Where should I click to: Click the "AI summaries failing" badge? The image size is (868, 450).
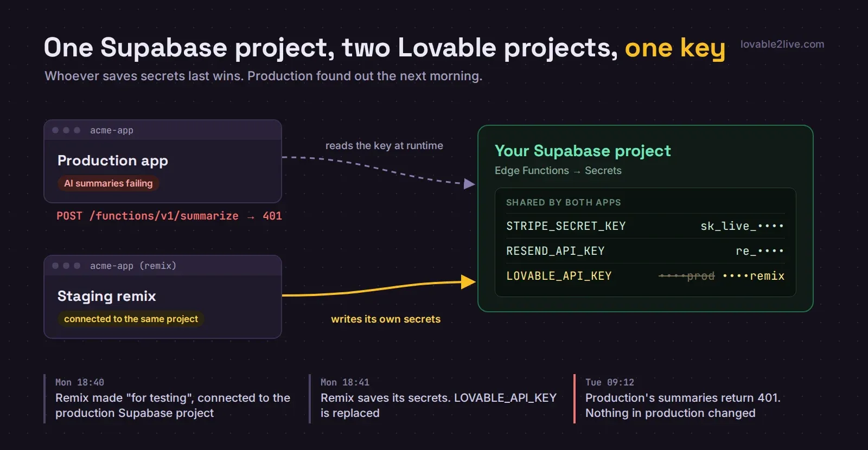[x=108, y=183]
